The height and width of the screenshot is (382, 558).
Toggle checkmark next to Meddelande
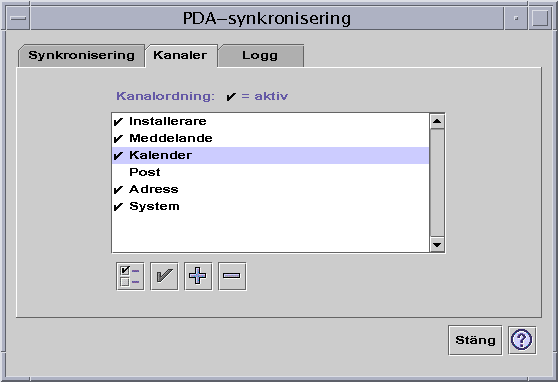pos(118,138)
